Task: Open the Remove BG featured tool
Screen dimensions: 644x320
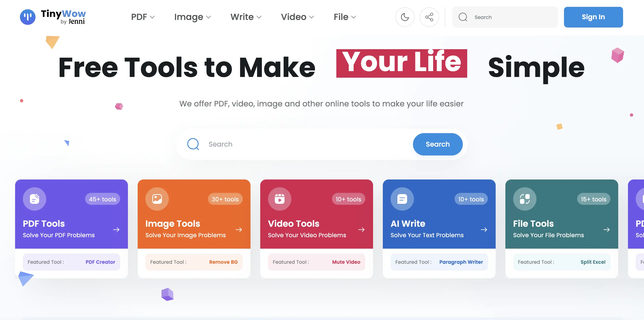Action: 223,262
